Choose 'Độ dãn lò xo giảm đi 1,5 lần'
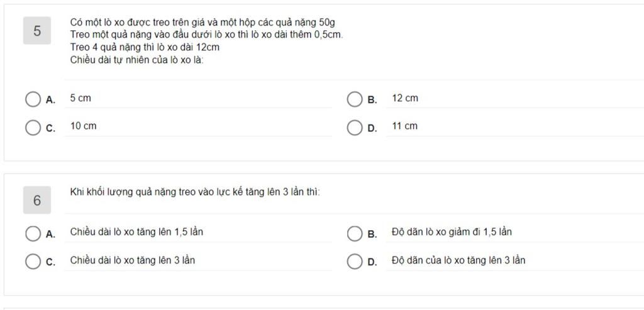This screenshot has height=310, width=644. pyautogui.click(x=452, y=232)
